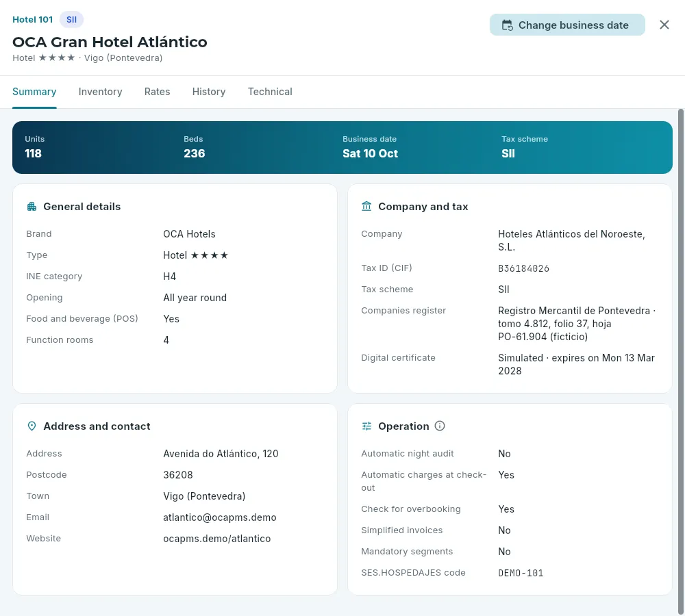This screenshot has width=685, height=616.
Task: Click the website ocapms.demo/atlantico
Action: click(217, 539)
